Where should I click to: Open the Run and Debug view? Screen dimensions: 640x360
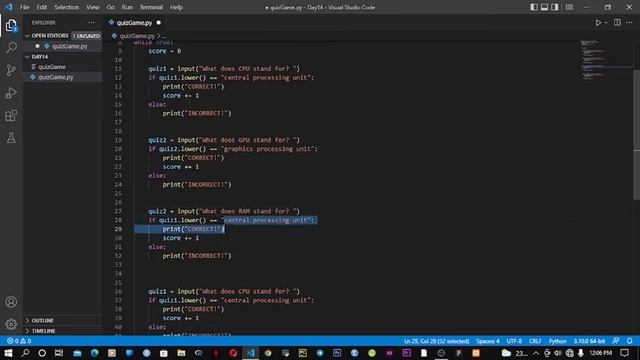coord(11,93)
